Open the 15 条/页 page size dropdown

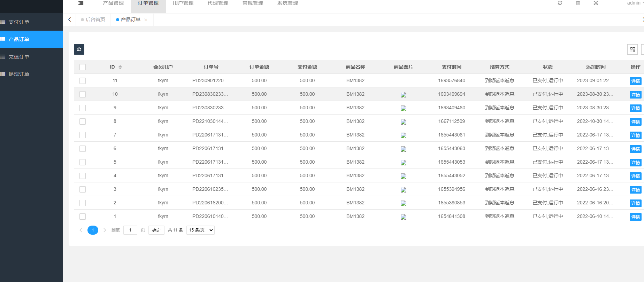click(200, 230)
